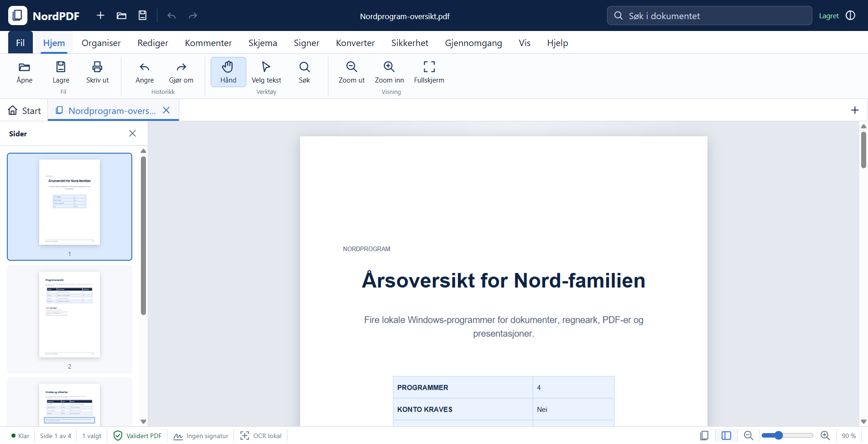This screenshot has height=444, width=868.
Task: Click Zoom inn in the ribbon
Action: 389,72
